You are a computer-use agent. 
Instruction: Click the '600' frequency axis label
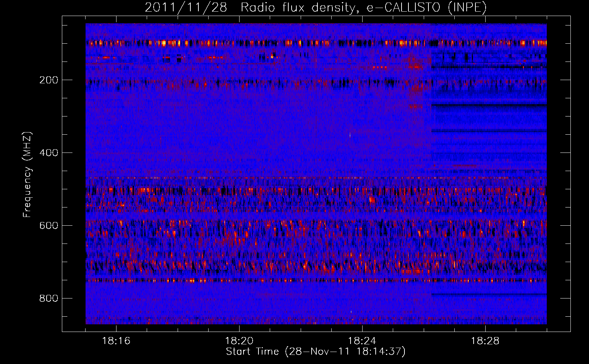[49, 226]
